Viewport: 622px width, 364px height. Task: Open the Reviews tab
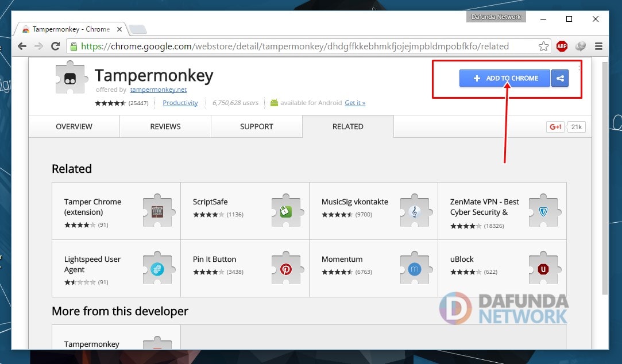click(165, 126)
